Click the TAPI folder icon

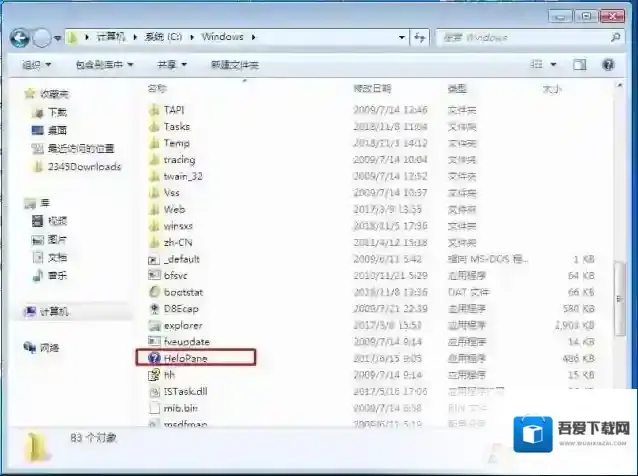154,110
